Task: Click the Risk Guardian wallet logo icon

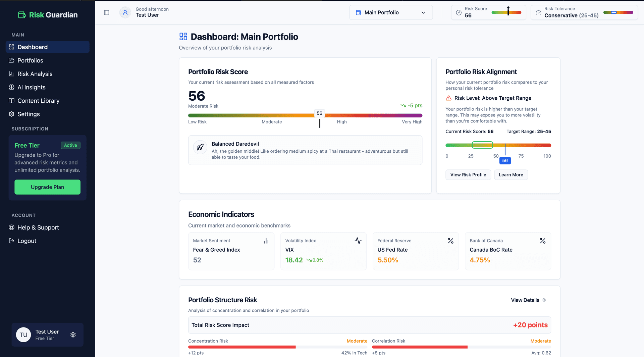Action: [22, 15]
